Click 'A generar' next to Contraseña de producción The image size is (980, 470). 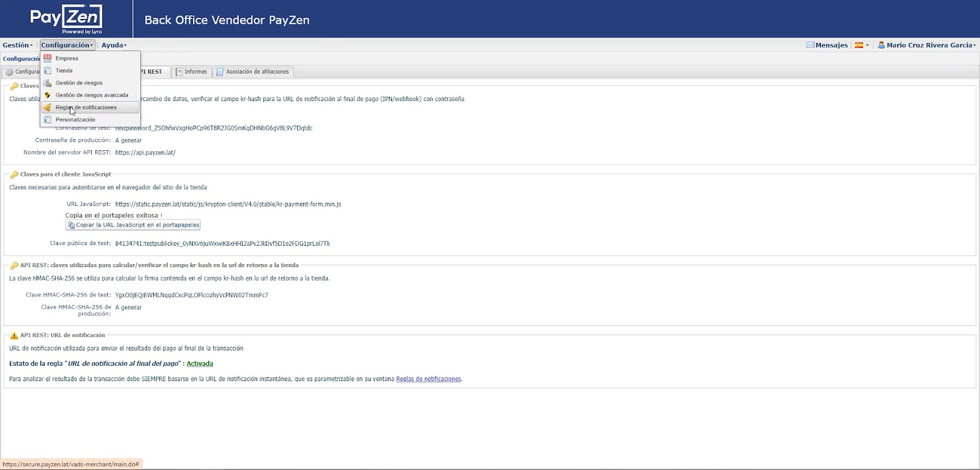(129, 140)
